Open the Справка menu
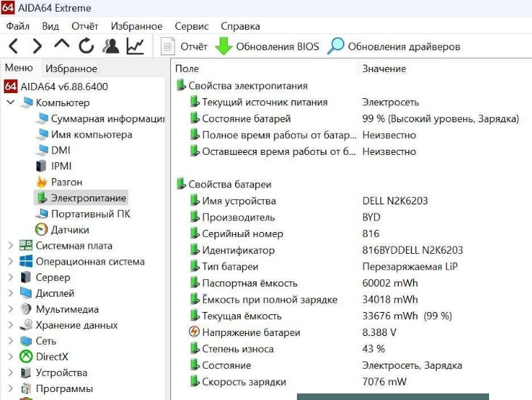This screenshot has width=532, height=400. tap(241, 26)
